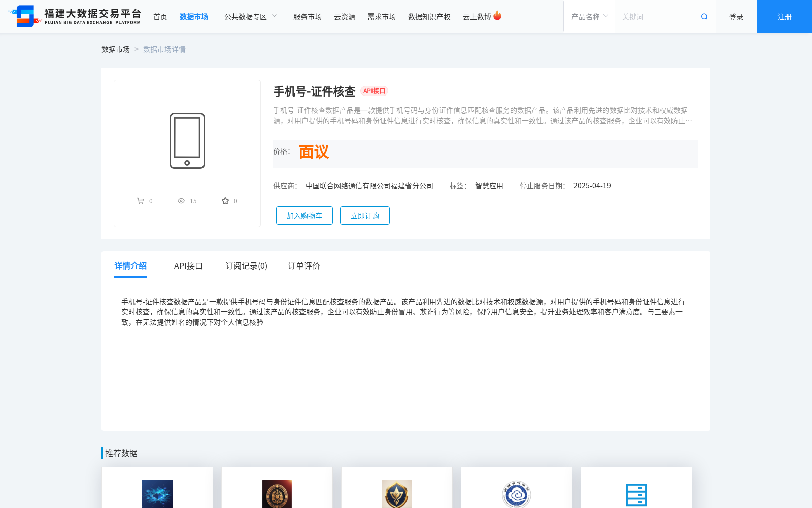This screenshot has height=508, width=812.
Task: Select 数据市场 in the top navigation
Action: click(194, 17)
